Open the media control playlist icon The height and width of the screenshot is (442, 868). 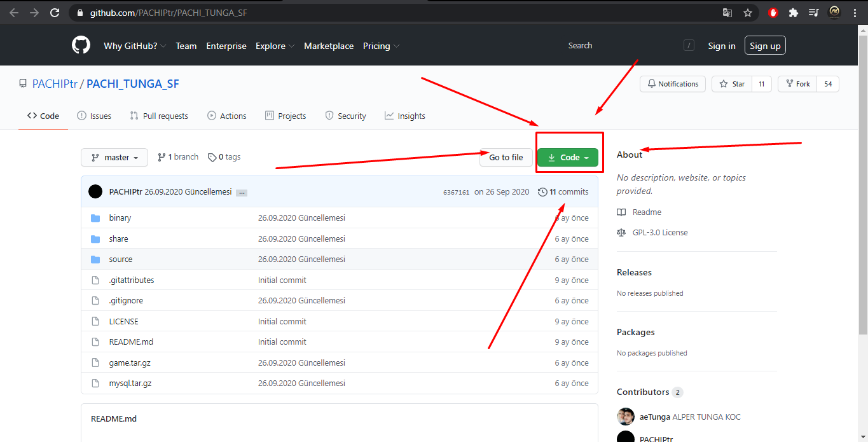click(x=813, y=12)
